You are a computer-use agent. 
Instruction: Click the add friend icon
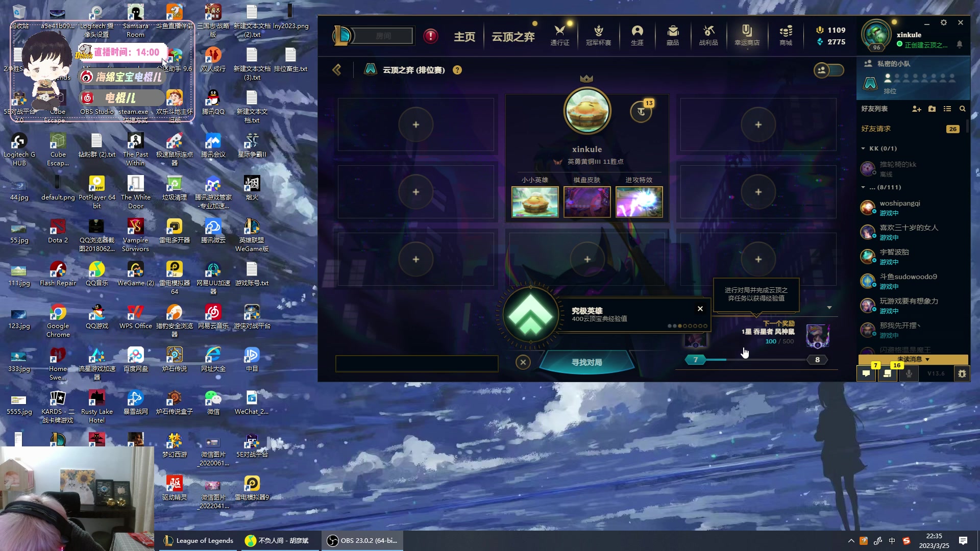917,109
